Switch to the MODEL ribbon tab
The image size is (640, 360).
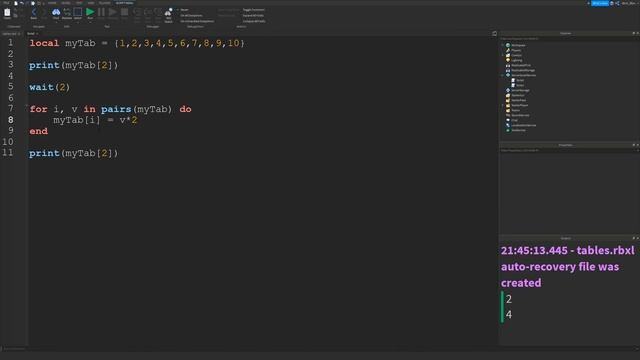(x=66, y=3)
